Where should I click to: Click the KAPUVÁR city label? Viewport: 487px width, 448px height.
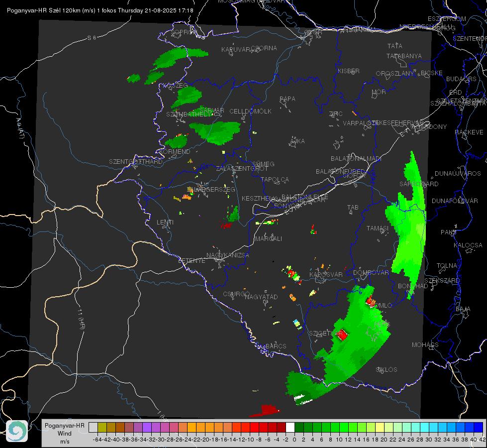click(x=236, y=50)
